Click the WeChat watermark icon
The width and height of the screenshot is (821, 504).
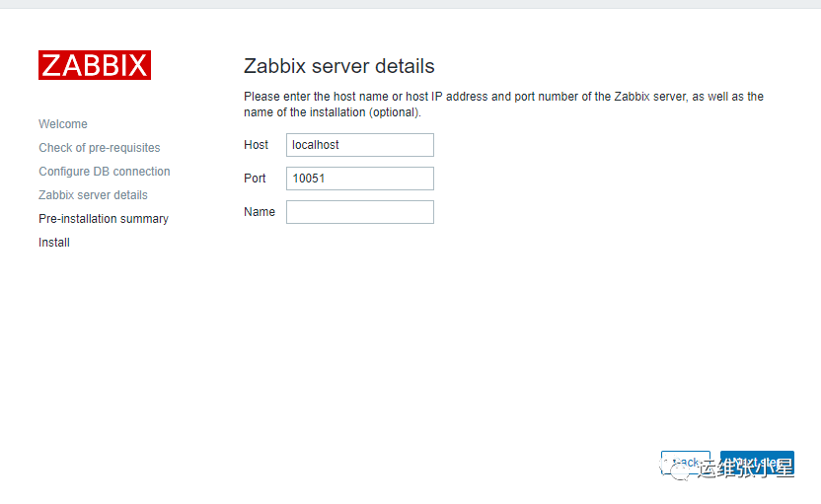(677, 468)
